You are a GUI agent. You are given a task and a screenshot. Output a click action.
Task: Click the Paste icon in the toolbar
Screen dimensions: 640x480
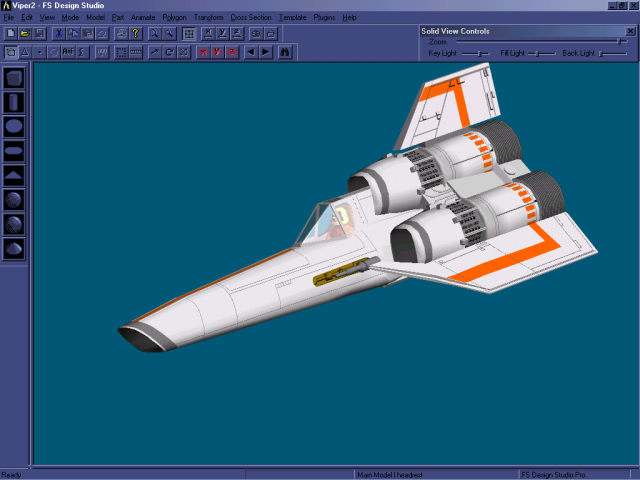click(x=87, y=33)
